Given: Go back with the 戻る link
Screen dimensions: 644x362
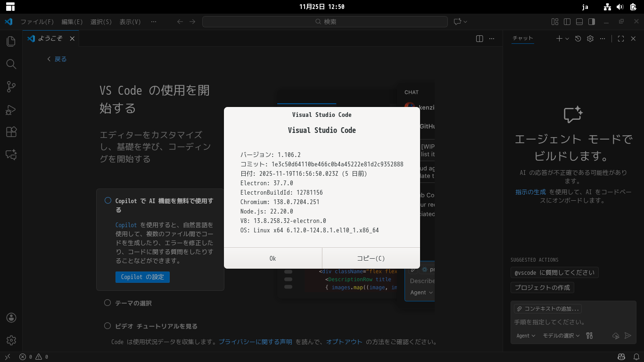Looking at the screenshot, I should click(x=57, y=59).
